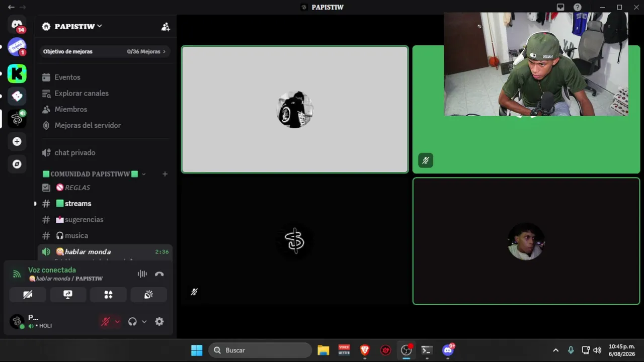Viewport: 644px width, 362px height.
Task: Select the gray video tile with avatar
Action: click(295, 110)
